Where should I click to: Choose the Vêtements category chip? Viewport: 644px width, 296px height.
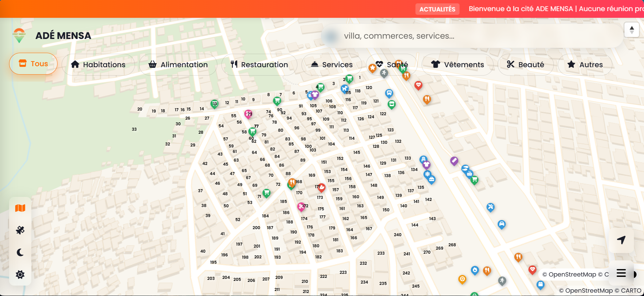point(458,65)
